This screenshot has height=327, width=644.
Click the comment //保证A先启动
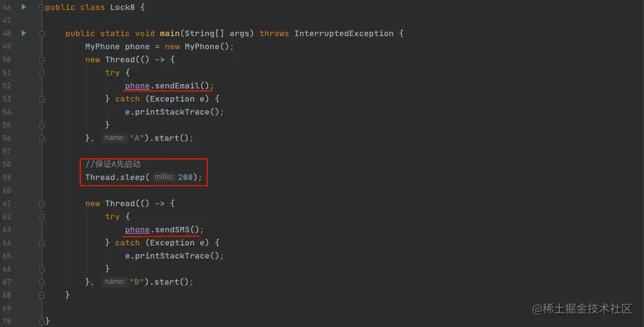pyautogui.click(x=113, y=164)
